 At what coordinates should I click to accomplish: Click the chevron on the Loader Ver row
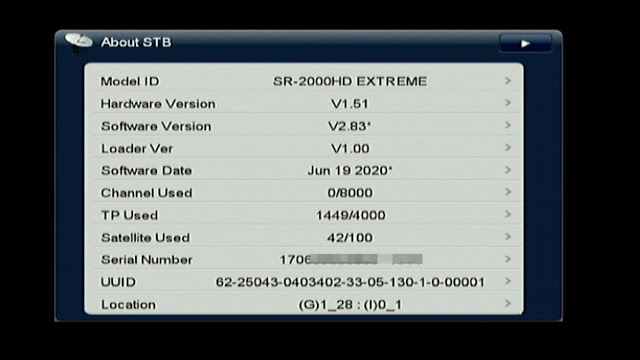click(508, 148)
